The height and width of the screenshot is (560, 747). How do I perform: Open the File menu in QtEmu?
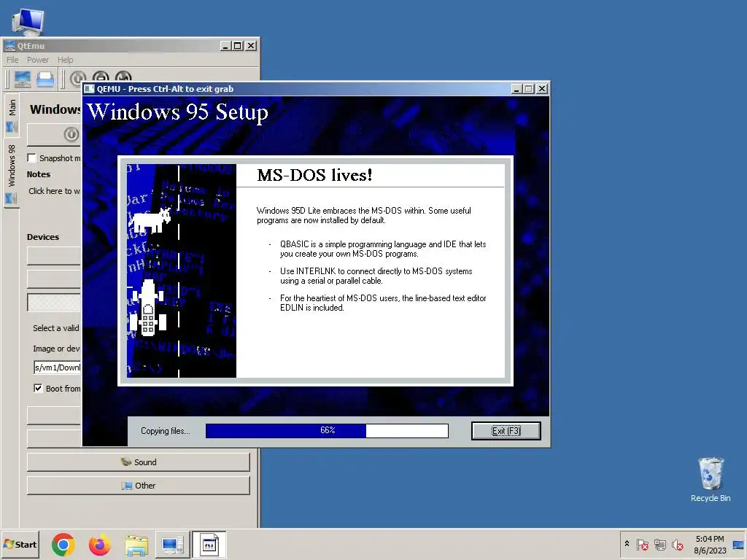click(12, 60)
